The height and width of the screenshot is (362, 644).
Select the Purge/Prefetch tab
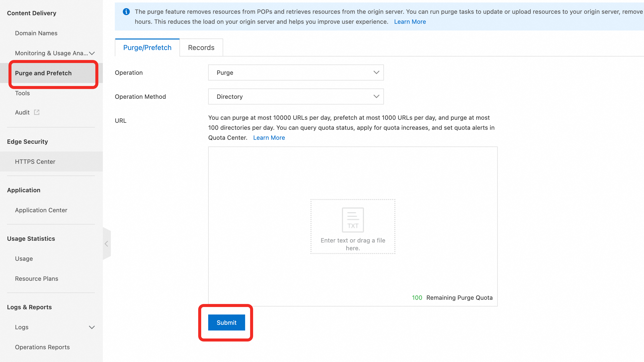click(x=147, y=47)
